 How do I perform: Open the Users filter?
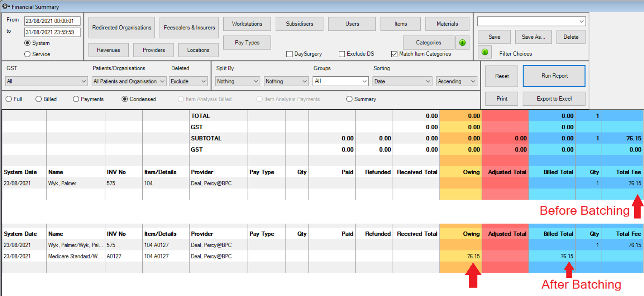352,24
